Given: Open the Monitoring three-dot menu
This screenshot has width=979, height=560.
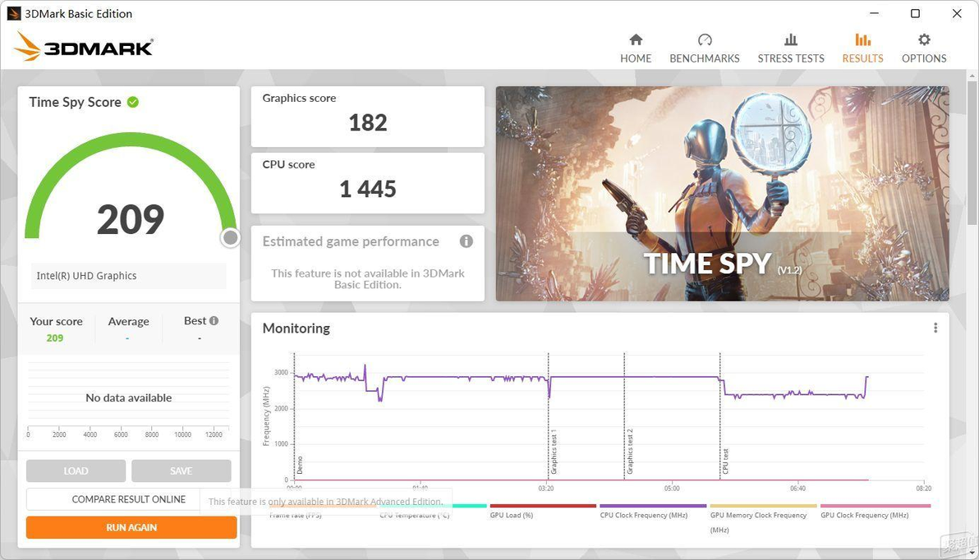Looking at the screenshot, I should pos(935,328).
